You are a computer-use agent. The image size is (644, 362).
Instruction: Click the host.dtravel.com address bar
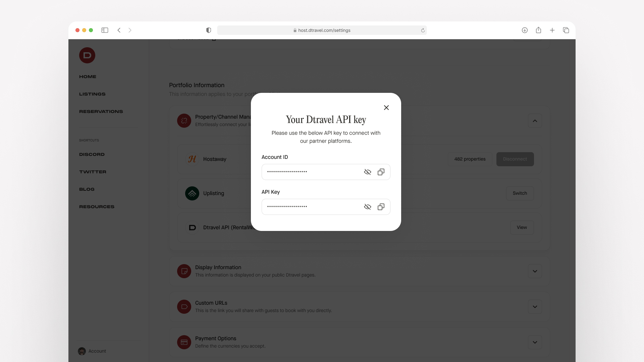coord(322,30)
